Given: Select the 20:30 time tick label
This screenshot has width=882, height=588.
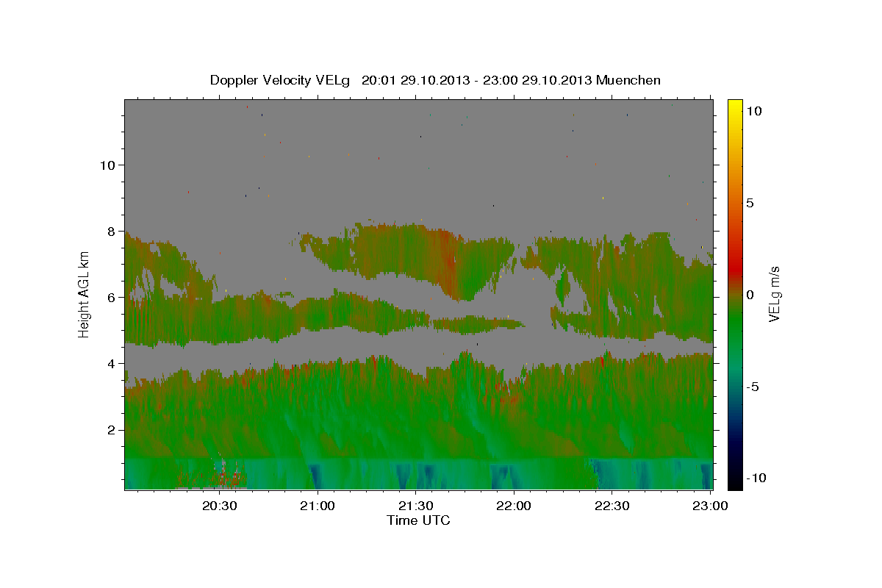Looking at the screenshot, I should (x=220, y=506).
